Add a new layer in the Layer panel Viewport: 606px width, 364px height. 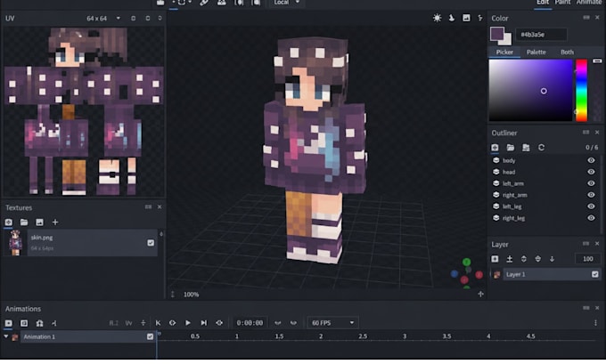(x=495, y=259)
